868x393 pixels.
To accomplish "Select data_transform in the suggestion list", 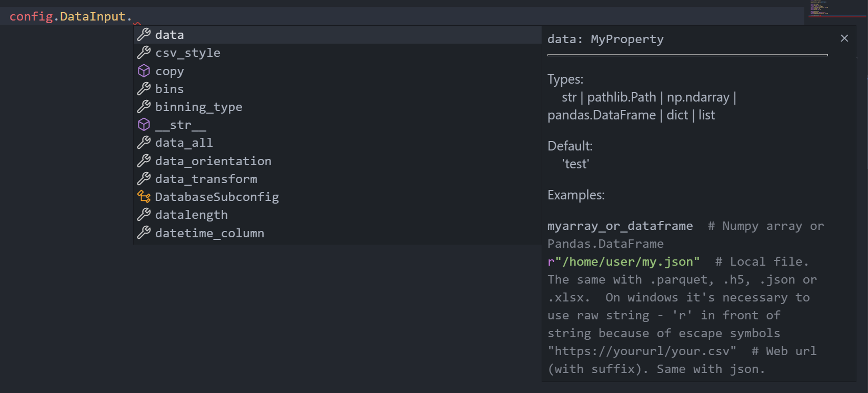I will click(x=337, y=179).
